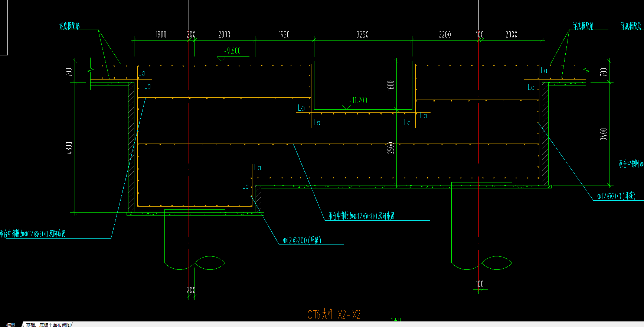Select the rightmost 2000 dimension text

[x=511, y=35]
